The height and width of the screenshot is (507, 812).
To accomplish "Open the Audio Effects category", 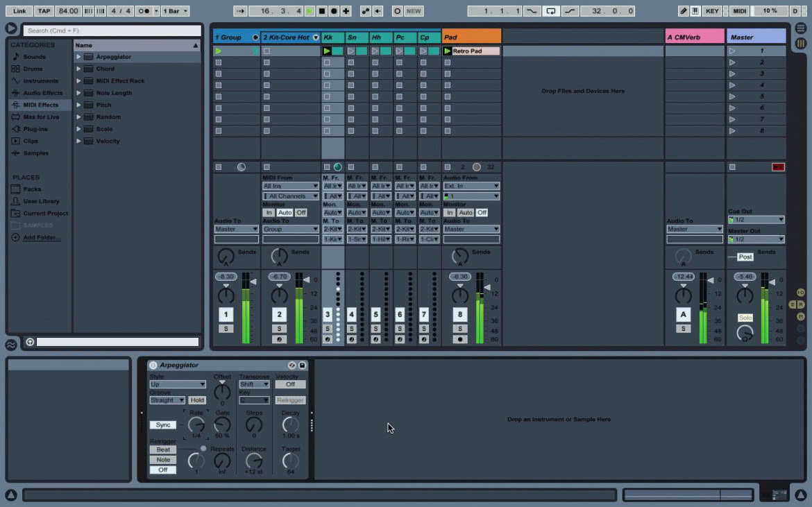I will [x=42, y=93].
